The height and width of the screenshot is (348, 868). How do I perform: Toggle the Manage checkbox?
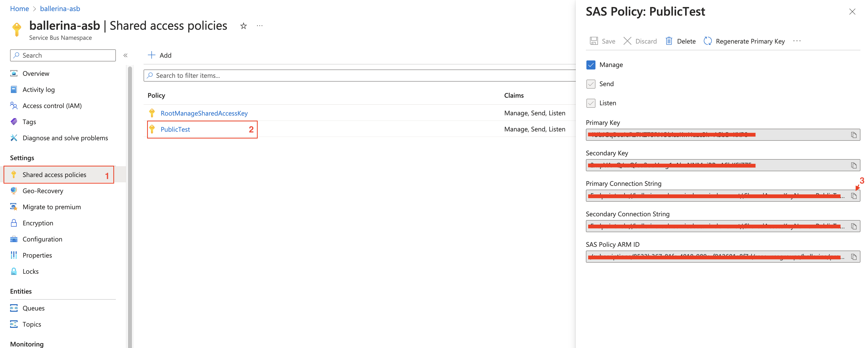click(591, 65)
